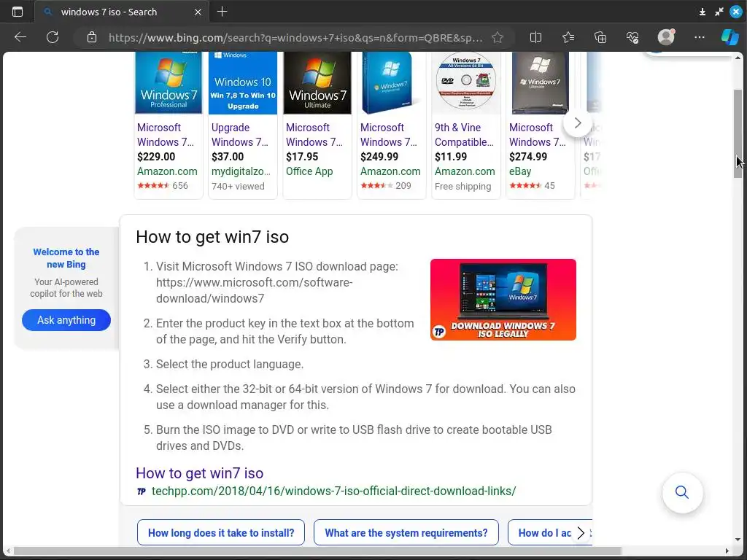747x560 pixels.
Task: Open Favorites list icon
Action: click(568, 37)
